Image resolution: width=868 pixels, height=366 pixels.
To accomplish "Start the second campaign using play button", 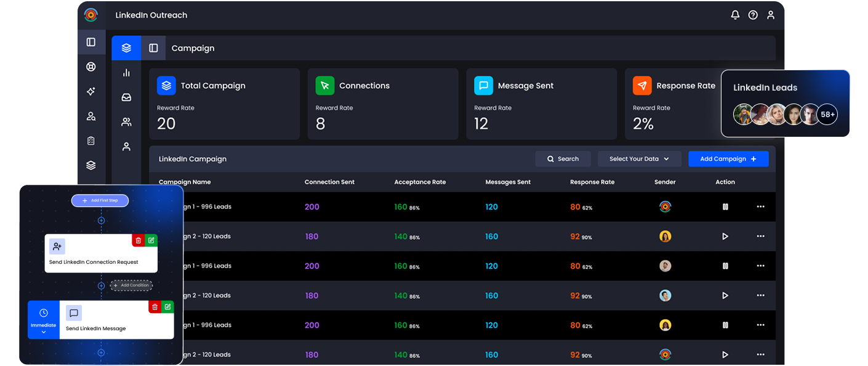I will pos(725,237).
